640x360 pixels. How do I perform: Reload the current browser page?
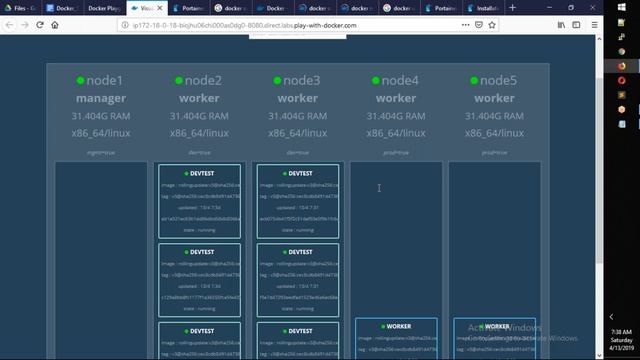[x=40, y=25]
